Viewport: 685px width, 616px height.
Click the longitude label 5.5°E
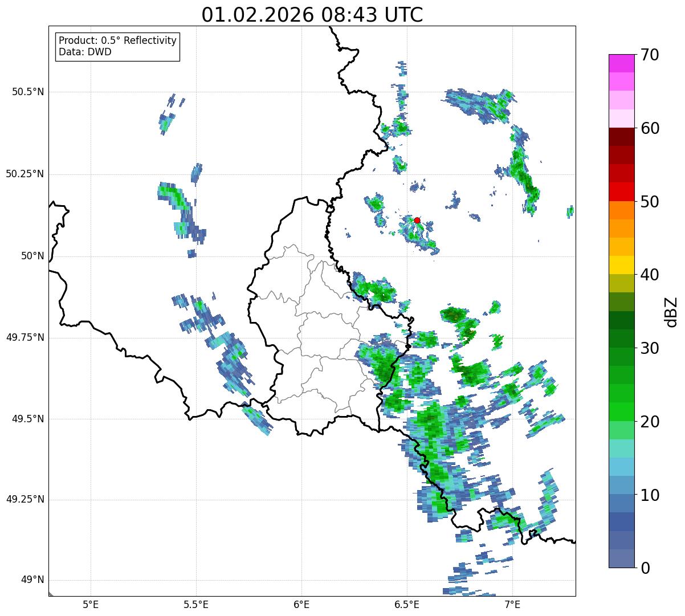coord(196,605)
